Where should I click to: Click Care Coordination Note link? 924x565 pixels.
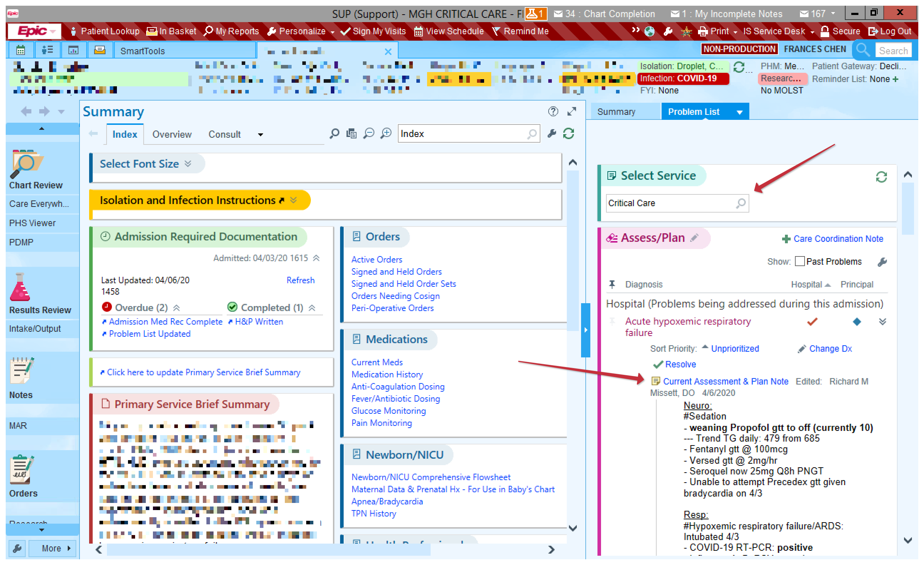click(838, 239)
